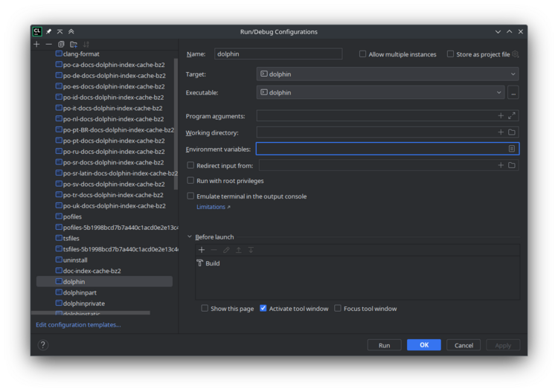Open the help question mark button
This screenshot has width=558, height=392.
click(x=43, y=345)
